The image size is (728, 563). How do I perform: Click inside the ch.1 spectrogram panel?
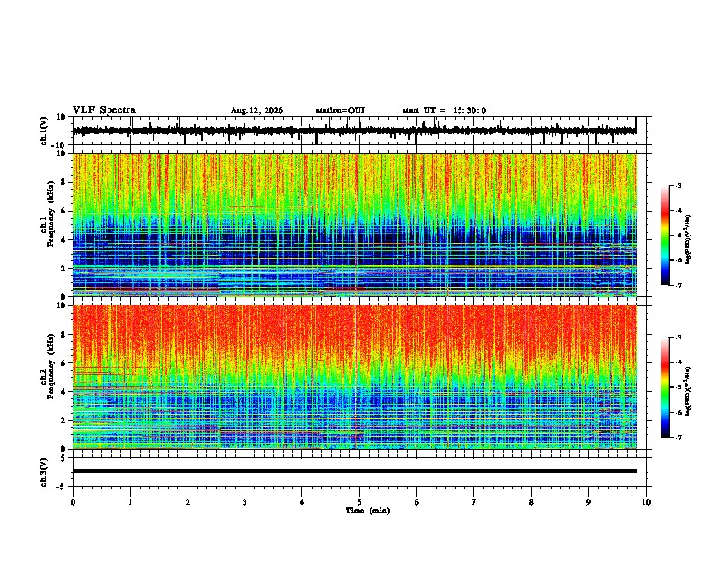355,224
